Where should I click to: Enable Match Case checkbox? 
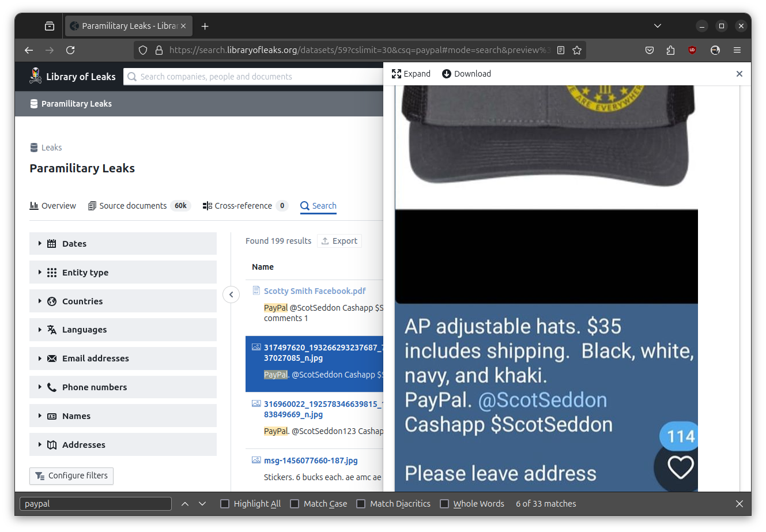[295, 504]
